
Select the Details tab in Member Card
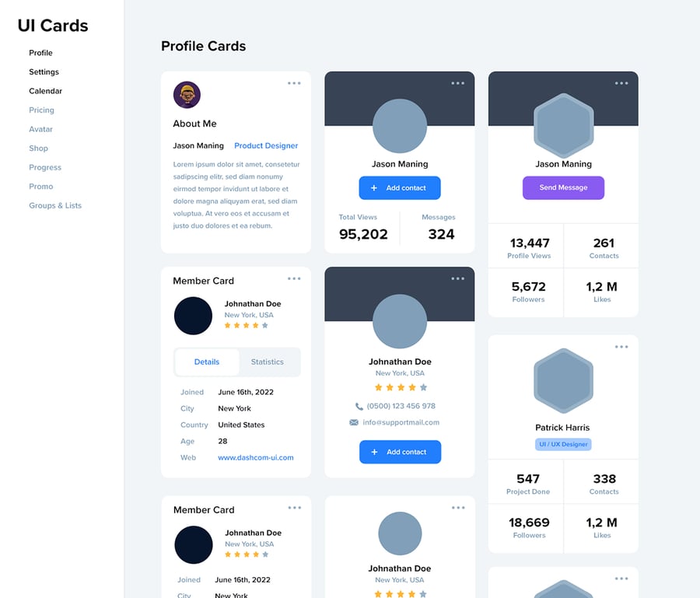(207, 362)
